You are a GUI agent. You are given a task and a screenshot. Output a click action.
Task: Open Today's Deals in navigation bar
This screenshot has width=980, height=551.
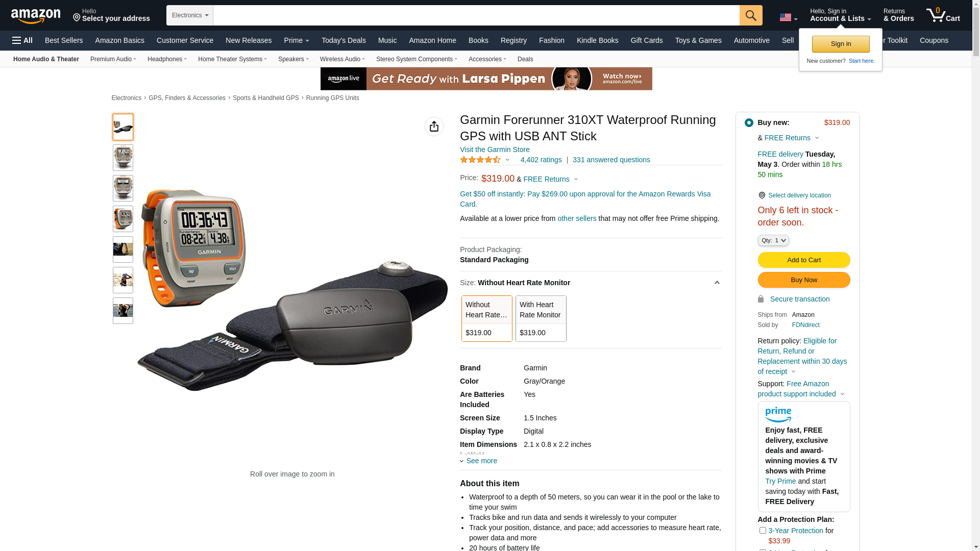344,40
